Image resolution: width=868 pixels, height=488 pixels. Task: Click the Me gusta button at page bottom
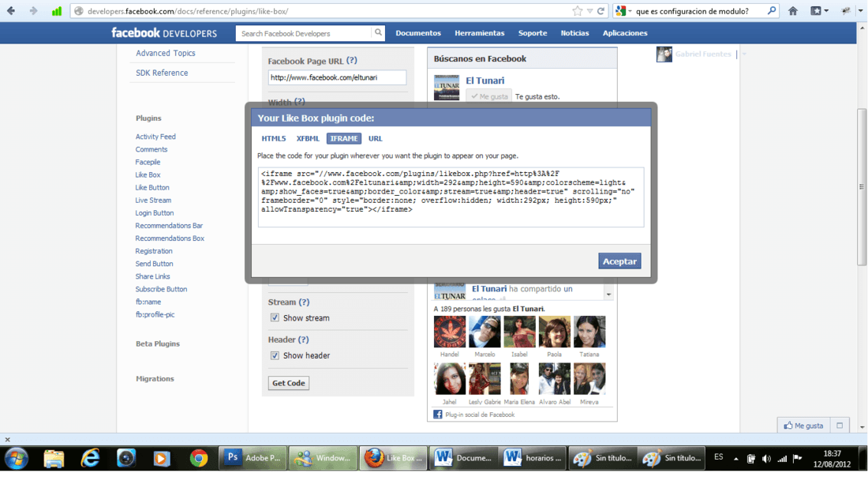[x=803, y=426]
